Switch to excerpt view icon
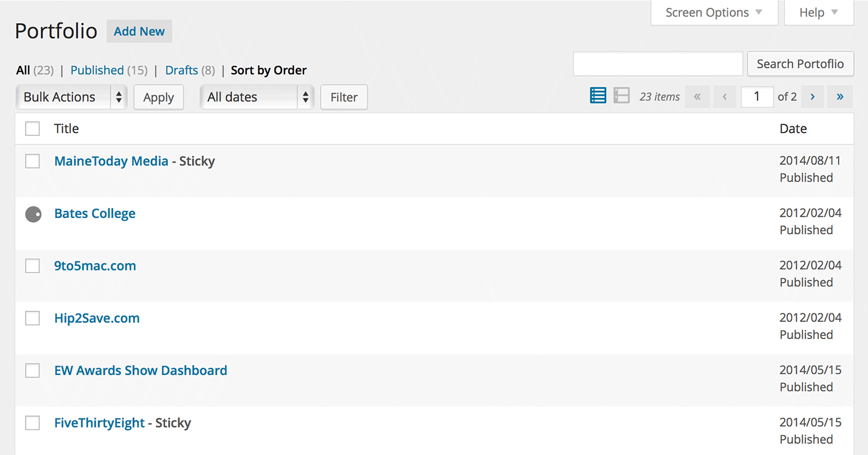Screen dimensions: 868x455 (621, 96)
